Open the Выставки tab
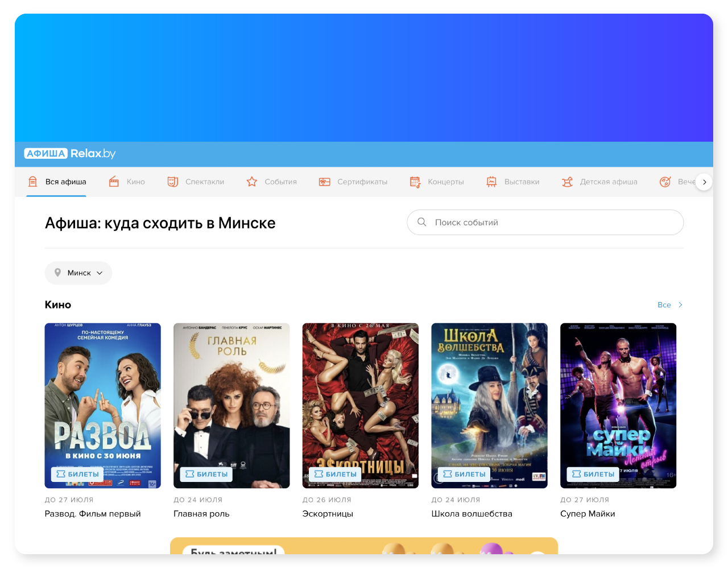The height and width of the screenshot is (573, 728). 513,182
